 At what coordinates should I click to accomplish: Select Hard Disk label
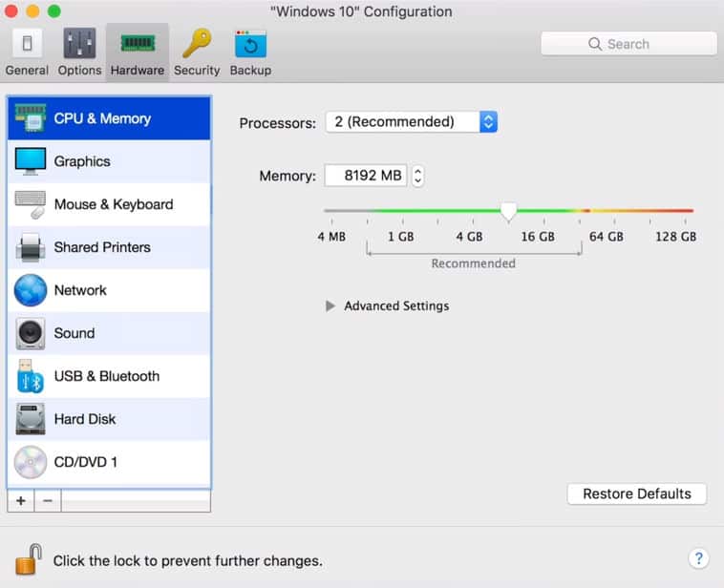coord(85,419)
